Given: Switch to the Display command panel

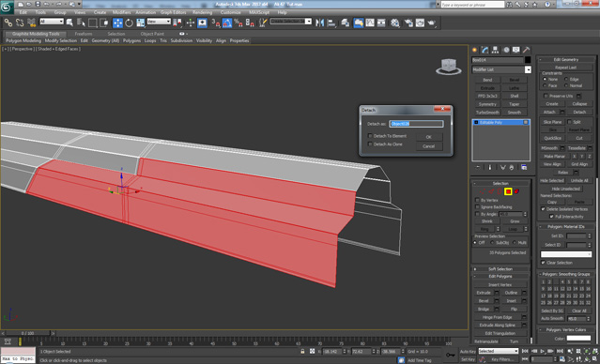Looking at the screenshot, I should click(516, 50).
